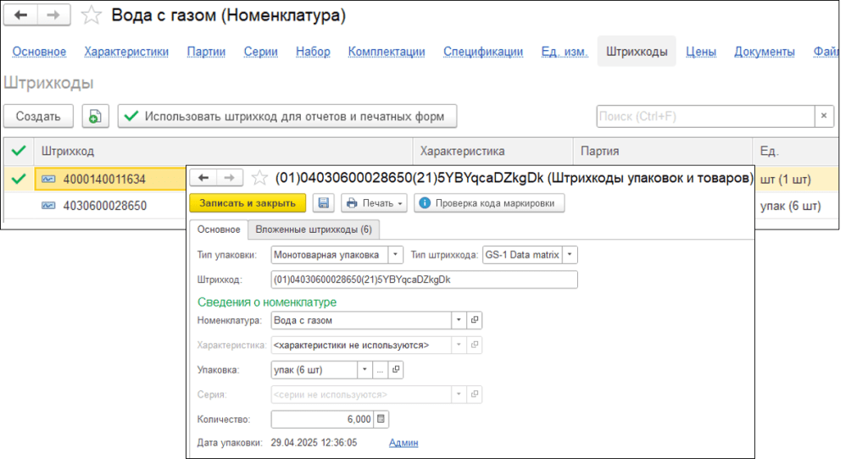This screenshot has height=459, width=868.
Task: Expand the Тип штрихкода dropdown
Action: click(570, 254)
